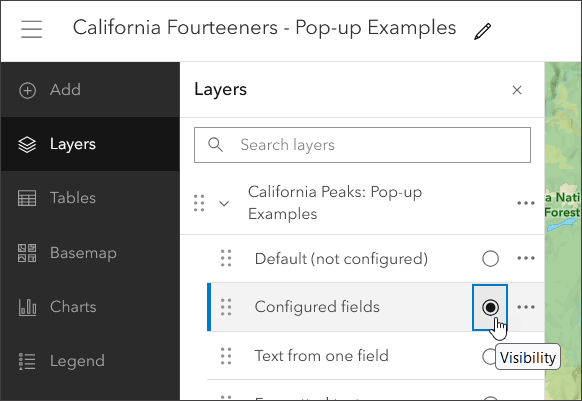The height and width of the screenshot is (401, 582).
Task: Open Tables in the sidebar
Action: [90, 198]
